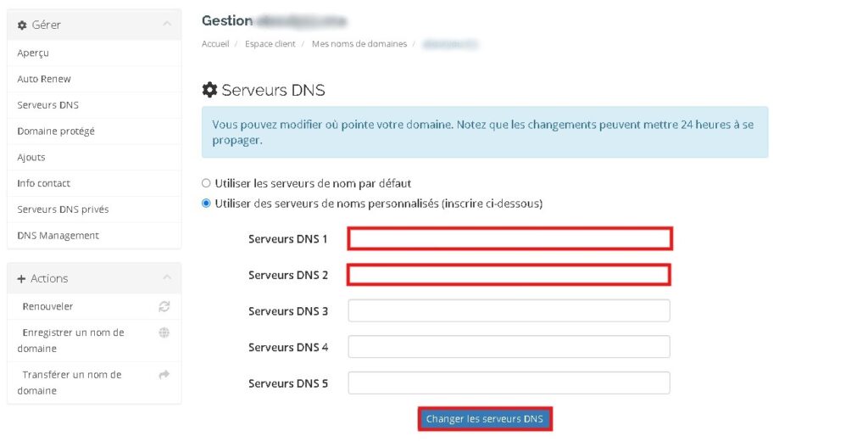Open DNS Management sidebar item
Screen dimensions: 868x447
point(58,236)
